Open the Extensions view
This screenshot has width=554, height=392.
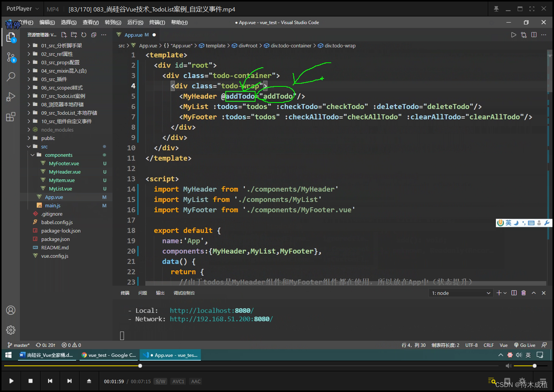(x=11, y=117)
